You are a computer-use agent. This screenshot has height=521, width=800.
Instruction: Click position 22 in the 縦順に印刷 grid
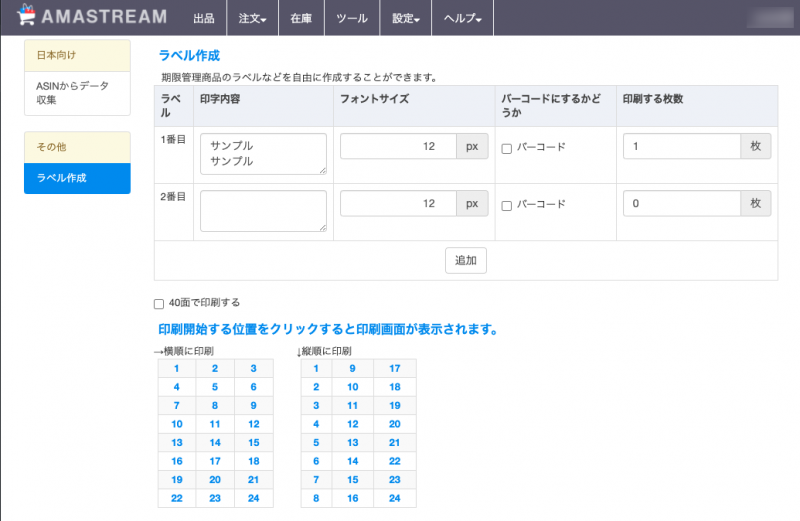395,461
